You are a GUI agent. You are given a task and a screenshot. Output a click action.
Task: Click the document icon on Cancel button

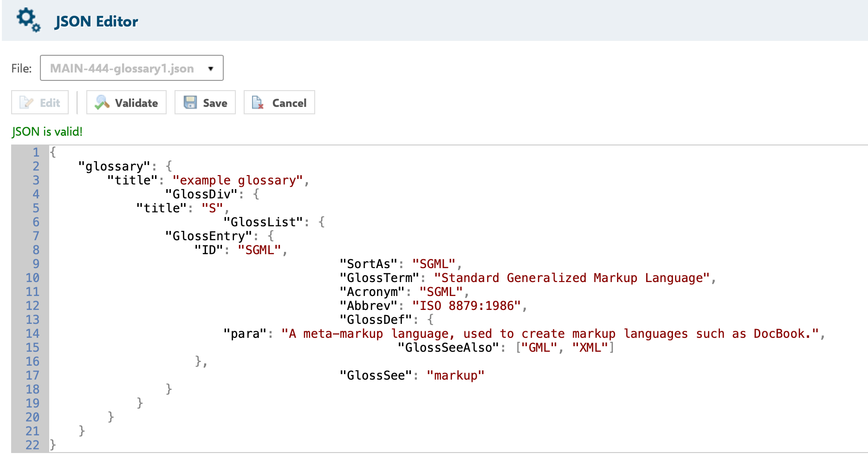pos(258,103)
